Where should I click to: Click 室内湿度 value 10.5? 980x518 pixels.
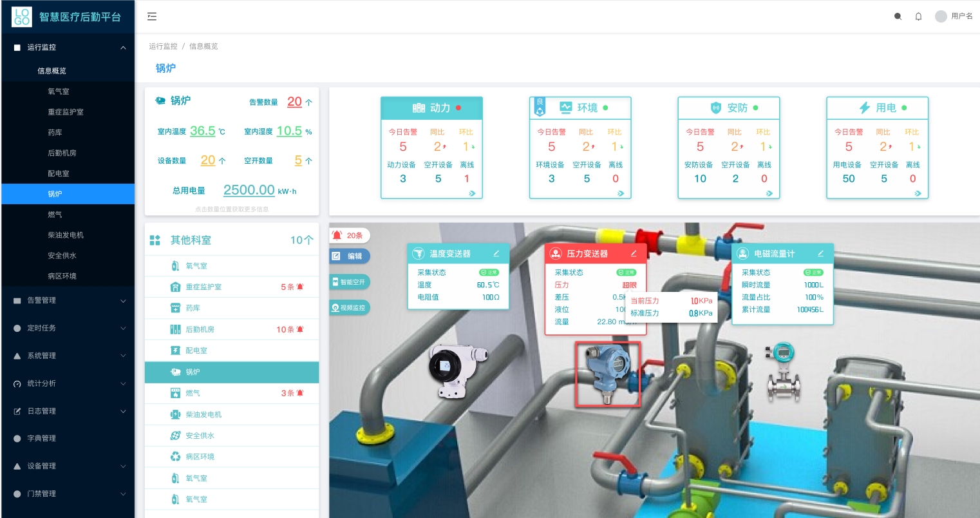tap(289, 131)
